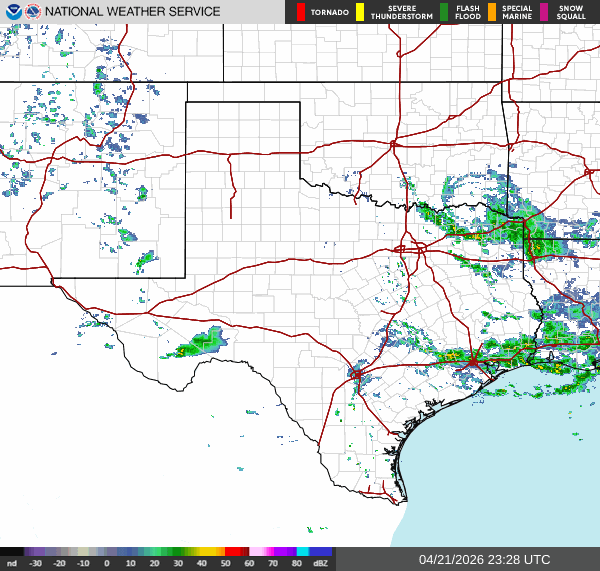Click the Severe Thunderstorm legend label
The width and height of the screenshot is (600, 571).
coord(396,12)
